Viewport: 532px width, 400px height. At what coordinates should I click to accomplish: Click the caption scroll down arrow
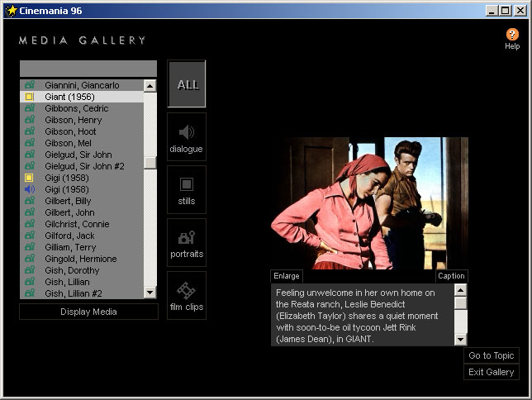(x=460, y=339)
